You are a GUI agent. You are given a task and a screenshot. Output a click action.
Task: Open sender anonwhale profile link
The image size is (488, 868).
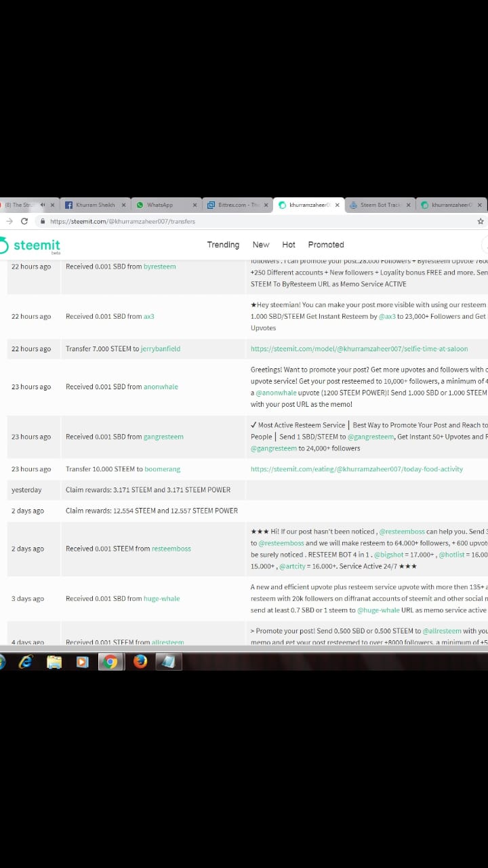coord(161,387)
